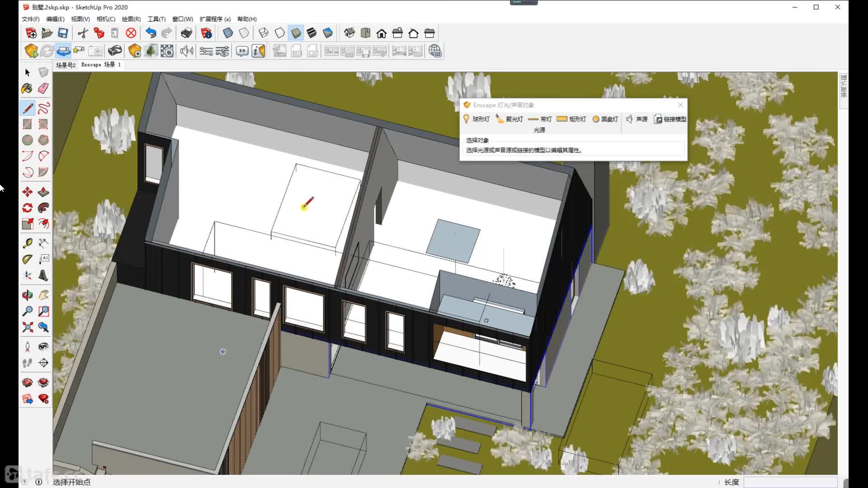Select the Rotate tool
Viewport: 868px width, 488px height.
click(27, 208)
